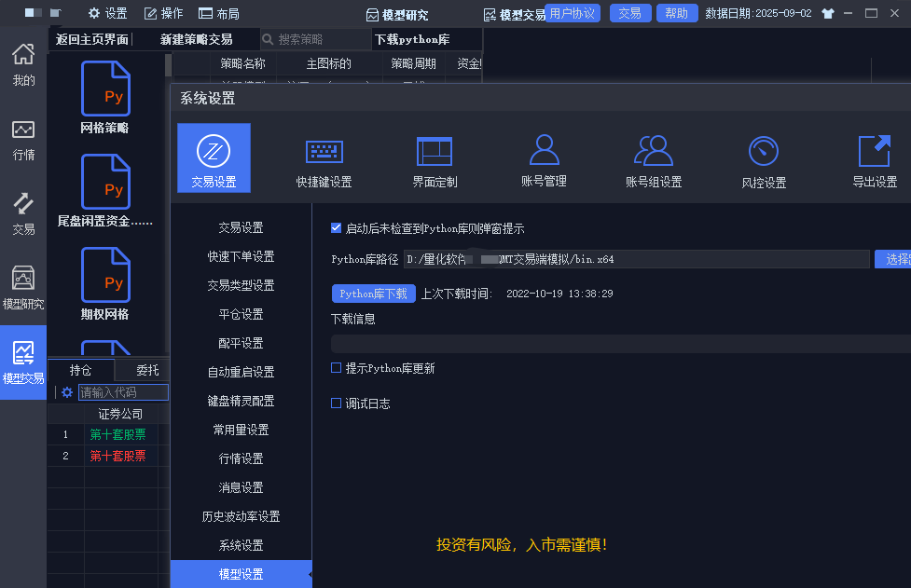The height and width of the screenshot is (588, 911).
Task: Click the 用户协议 button
Action: pyautogui.click(x=573, y=13)
